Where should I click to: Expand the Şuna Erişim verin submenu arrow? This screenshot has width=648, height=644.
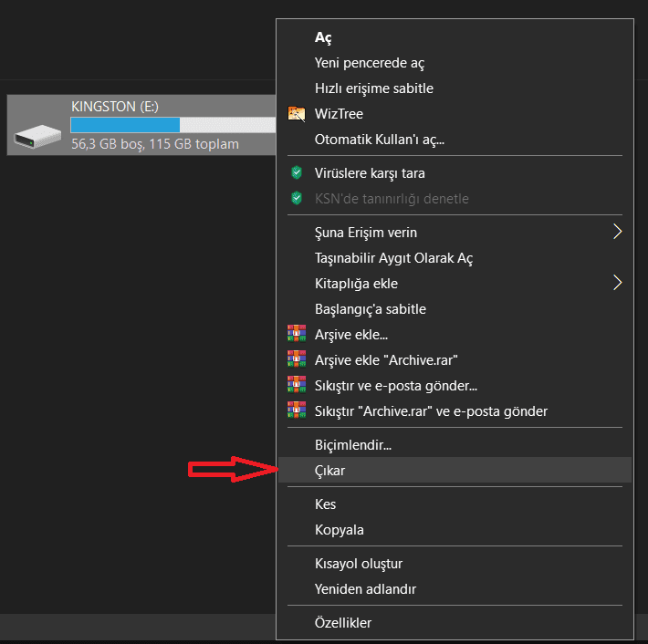pyautogui.click(x=617, y=232)
